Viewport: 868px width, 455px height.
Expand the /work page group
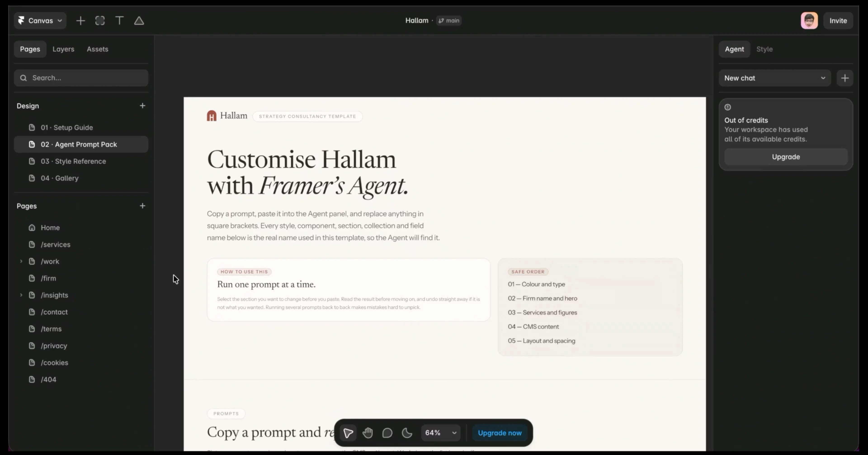point(21,261)
